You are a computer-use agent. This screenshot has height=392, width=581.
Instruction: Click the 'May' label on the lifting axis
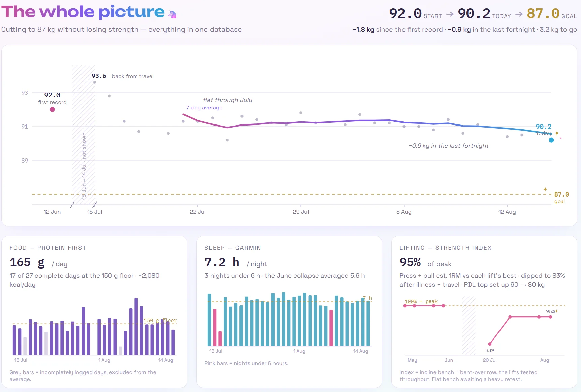click(x=412, y=360)
